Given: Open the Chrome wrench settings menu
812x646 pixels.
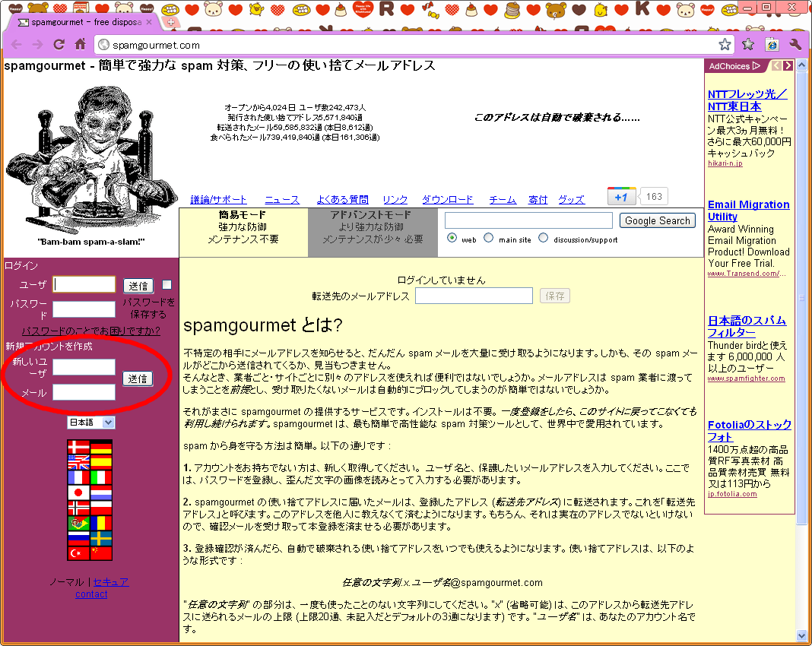Looking at the screenshot, I should click(x=795, y=44).
